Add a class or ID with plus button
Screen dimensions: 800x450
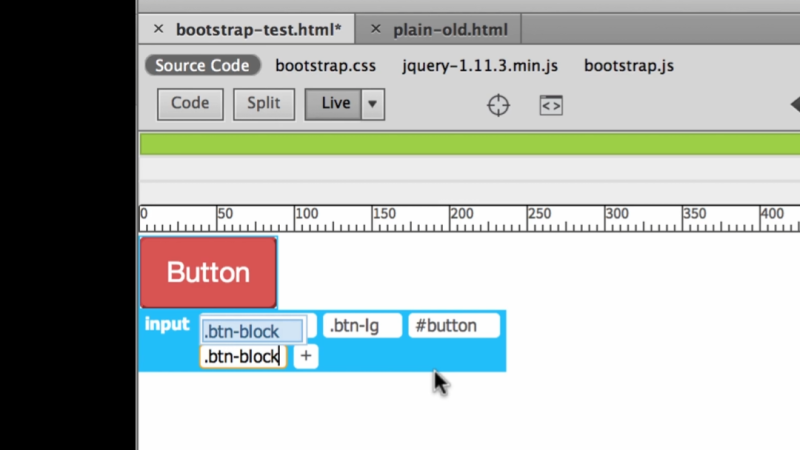pos(306,356)
